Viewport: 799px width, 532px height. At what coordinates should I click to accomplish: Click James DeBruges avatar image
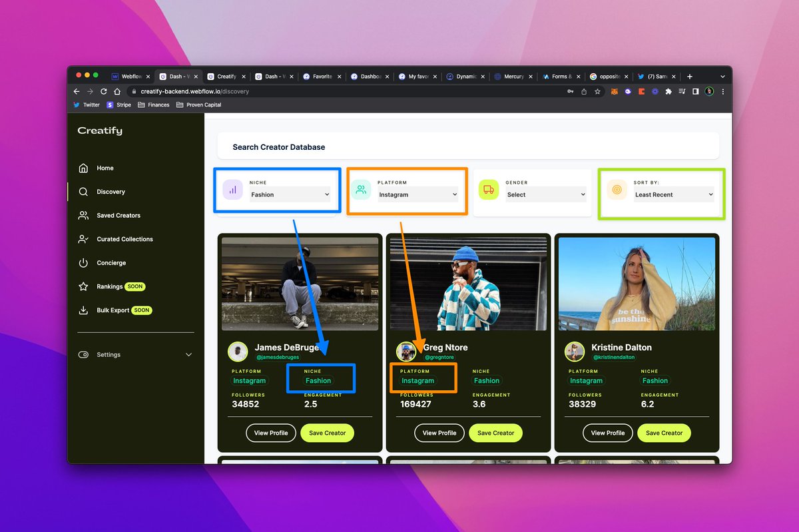[238, 352]
